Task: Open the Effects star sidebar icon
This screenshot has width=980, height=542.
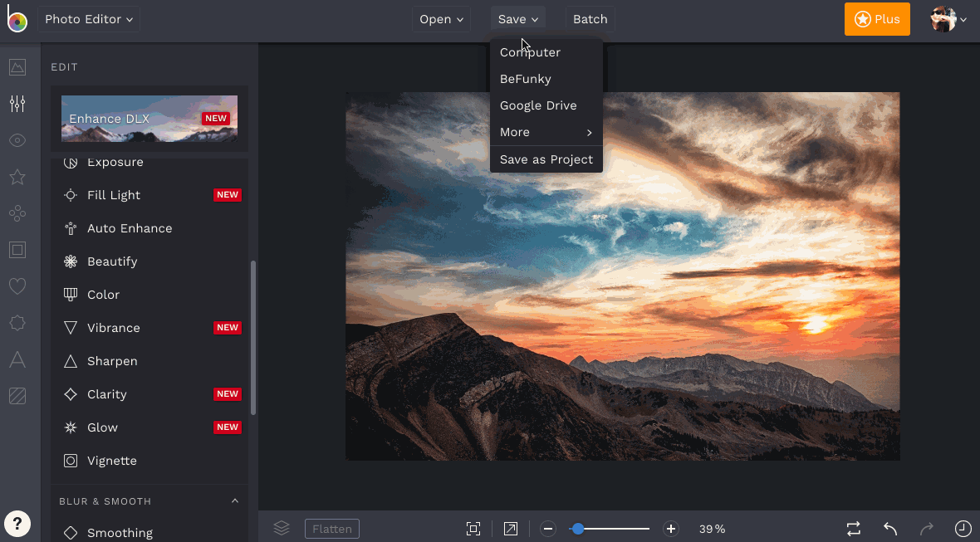Action: click(x=17, y=177)
